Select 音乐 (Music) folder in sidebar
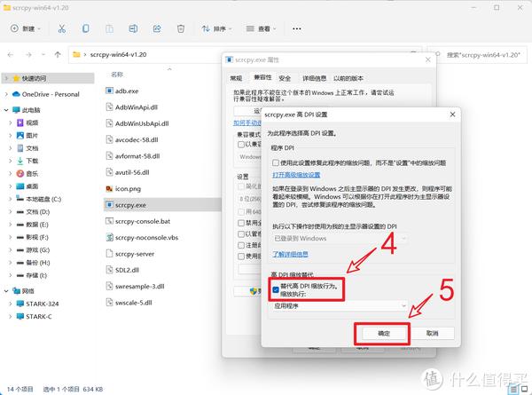The image size is (532, 395). click(27, 174)
